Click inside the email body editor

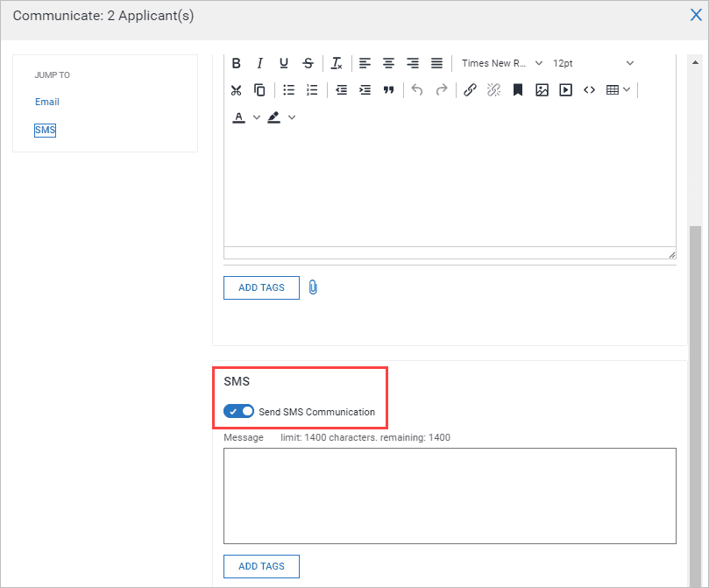(x=450, y=188)
